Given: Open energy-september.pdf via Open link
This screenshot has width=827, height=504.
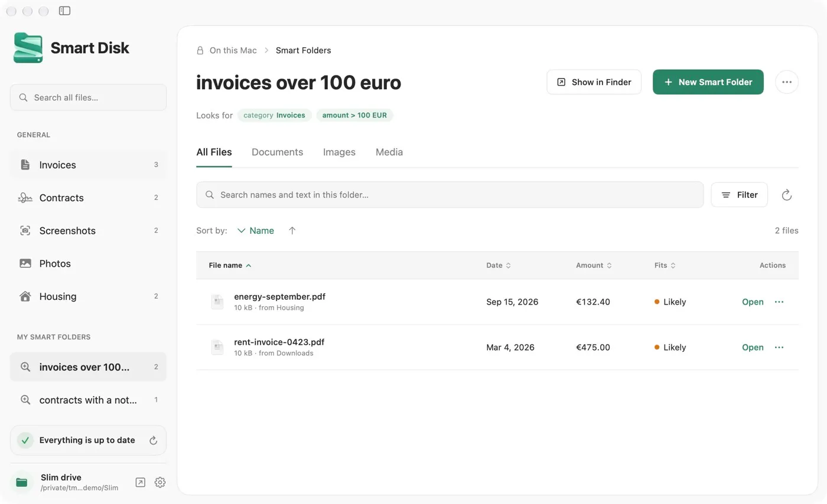Looking at the screenshot, I should (x=753, y=302).
